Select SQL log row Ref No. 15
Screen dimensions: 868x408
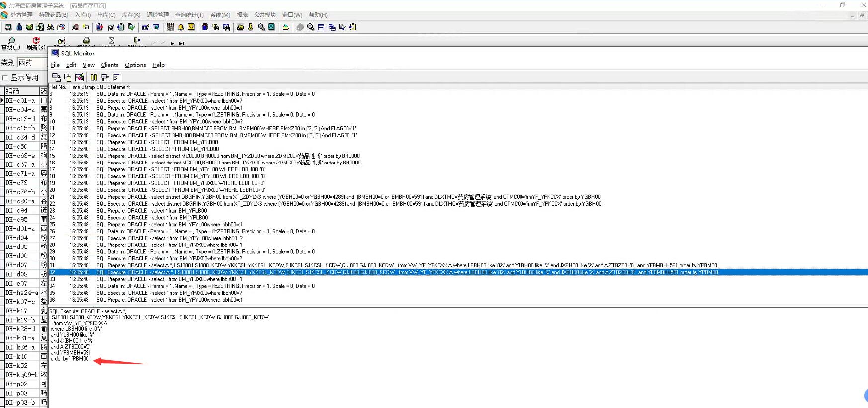pos(458,156)
